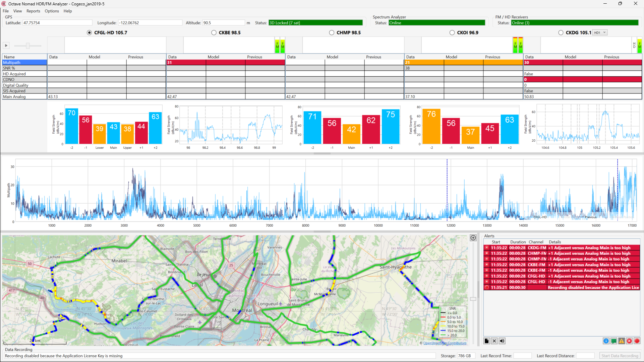Select the CHMP 98.5 radio button
This screenshot has width=644, height=362.
[x=332, y=32]
